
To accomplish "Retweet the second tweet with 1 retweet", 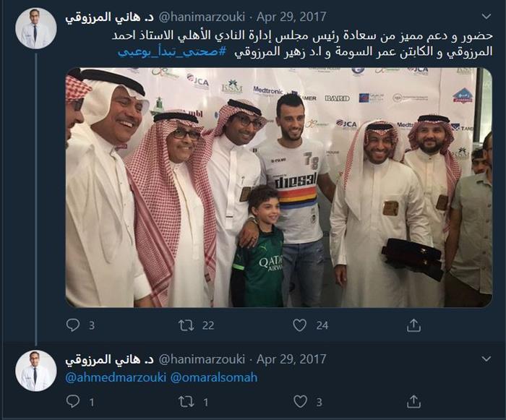I will tap(186, 402).
